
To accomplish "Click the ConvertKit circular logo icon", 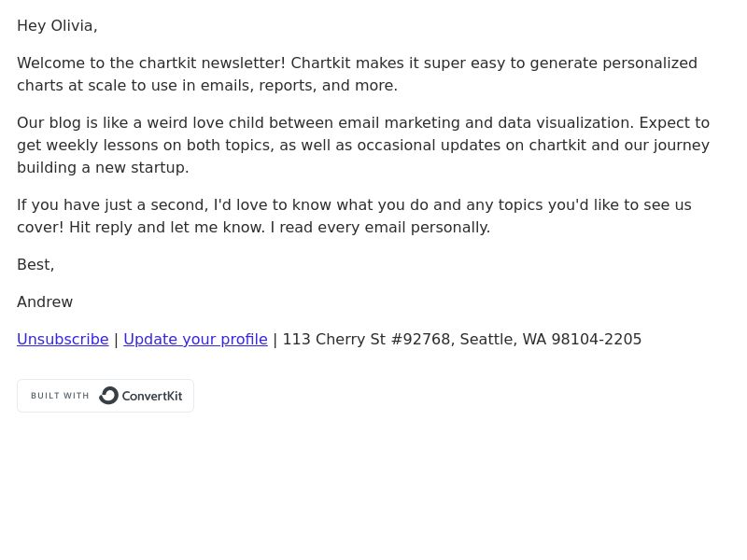I will (x=108, y=396).
